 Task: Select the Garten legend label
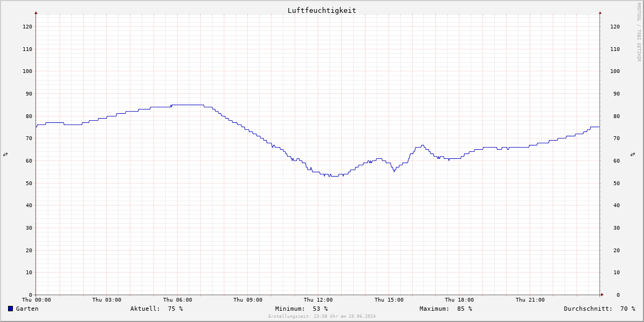[27, 309]
